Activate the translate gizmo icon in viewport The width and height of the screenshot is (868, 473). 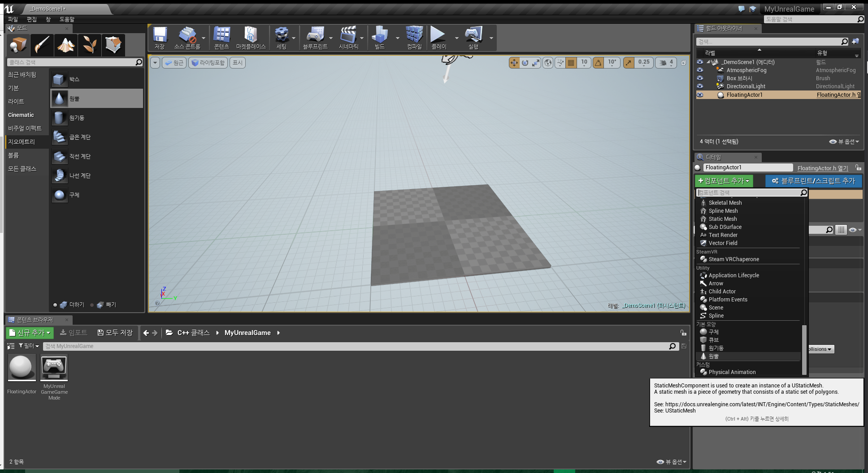click(514, 63)
